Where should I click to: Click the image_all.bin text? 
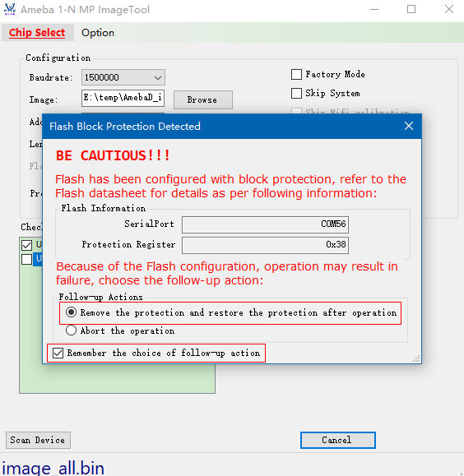click(53, 468)
